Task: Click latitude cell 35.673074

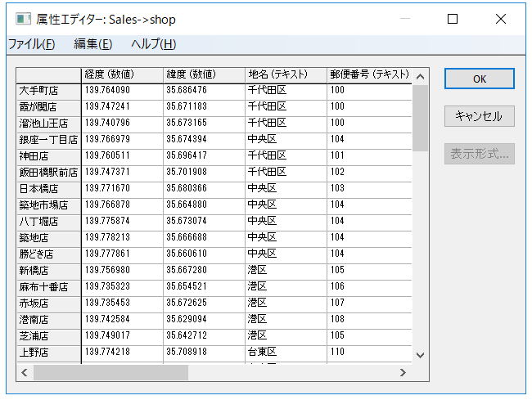Action: [x=204, y=222]
